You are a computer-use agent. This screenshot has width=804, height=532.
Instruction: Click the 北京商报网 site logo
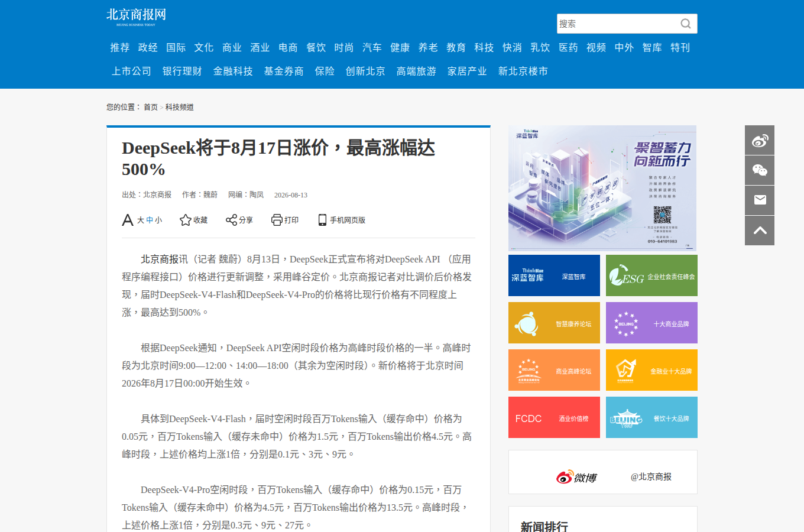point(137,17)
